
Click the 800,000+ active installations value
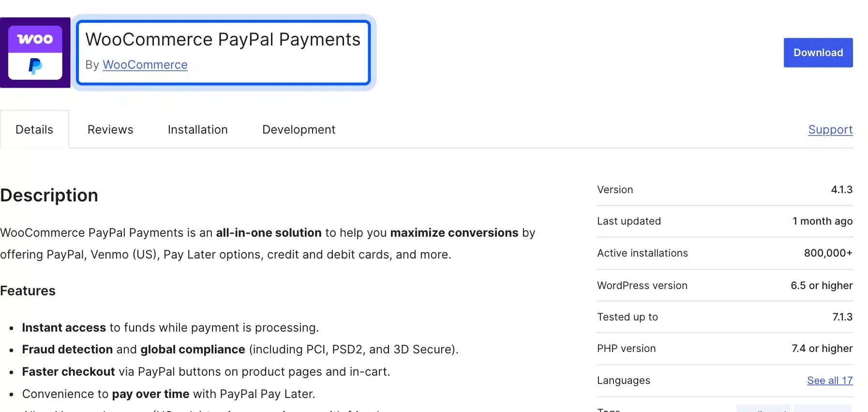[x=828, y=253]
